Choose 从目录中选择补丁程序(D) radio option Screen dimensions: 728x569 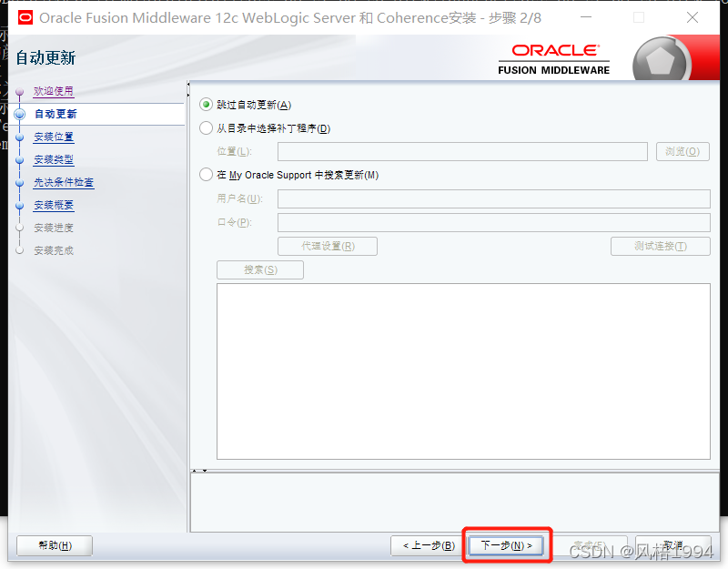[207, 128]
